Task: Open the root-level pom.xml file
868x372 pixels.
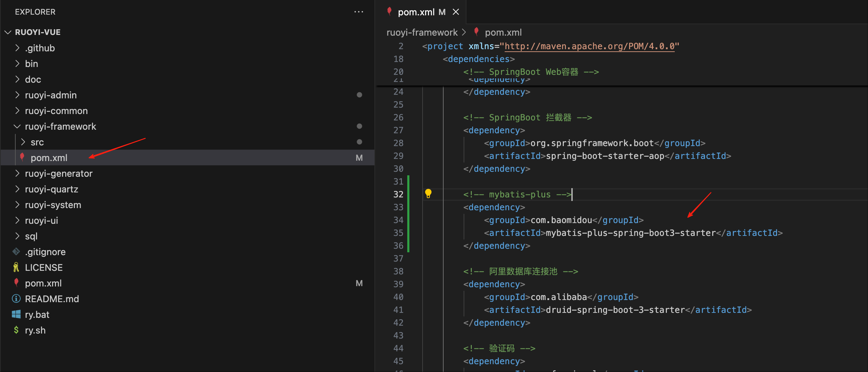Action: pyautogui.click(x=43, y=283)
